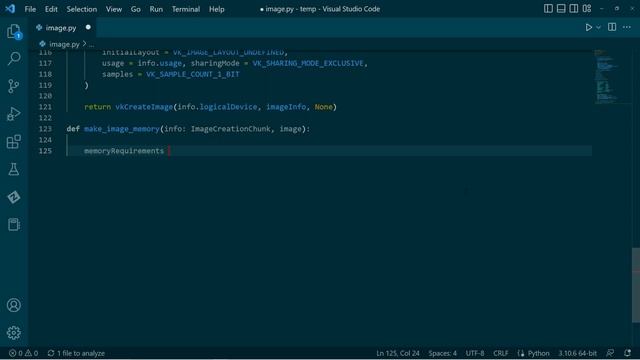Click 'Ln 125, Col 24' in status bar
Screen dimensions: 640x360
(x=398, y=353)
